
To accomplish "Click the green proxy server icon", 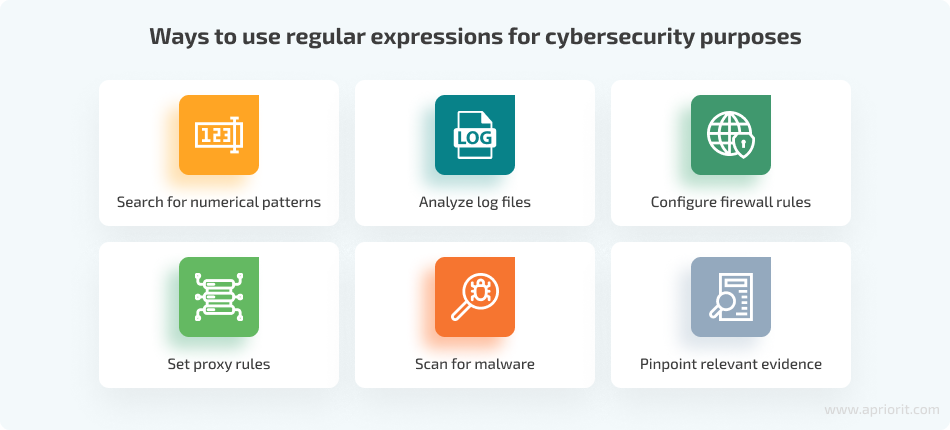I will pos(218,297).
